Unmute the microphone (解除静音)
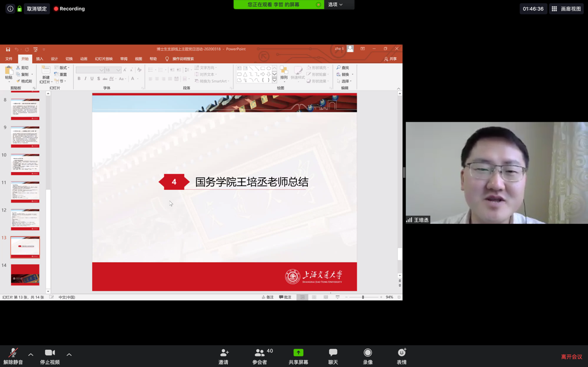The image size is (588, 367). [13, 353]
